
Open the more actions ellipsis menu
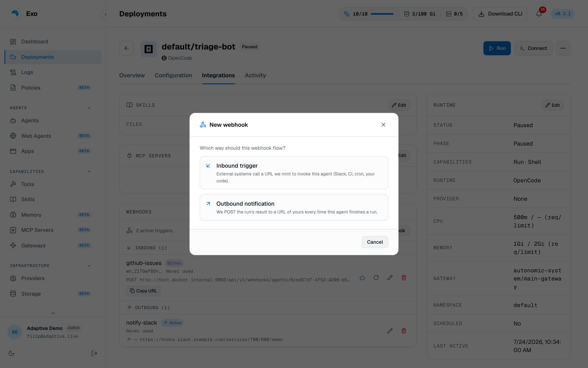click(x=563, y=48)
